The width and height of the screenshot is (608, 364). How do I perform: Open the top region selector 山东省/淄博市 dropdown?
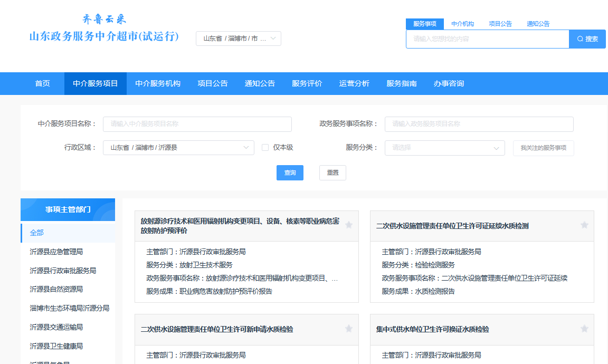239,39
